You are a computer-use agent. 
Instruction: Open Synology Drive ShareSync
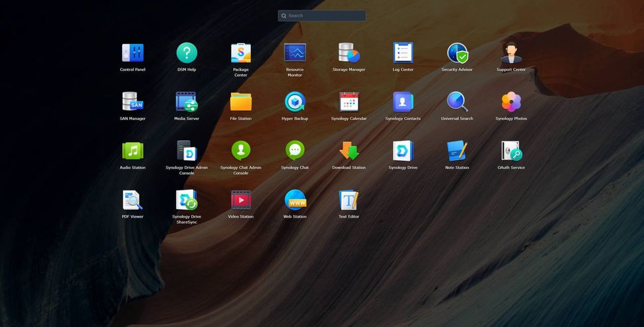pyautogui.click(x=187, y=200)
